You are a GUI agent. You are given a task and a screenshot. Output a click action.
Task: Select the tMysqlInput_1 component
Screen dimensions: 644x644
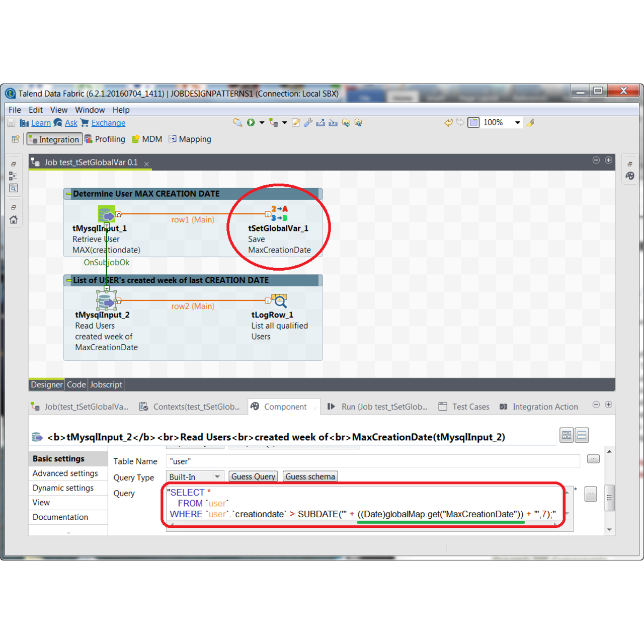pyautogui.click(x=106, y=214)
